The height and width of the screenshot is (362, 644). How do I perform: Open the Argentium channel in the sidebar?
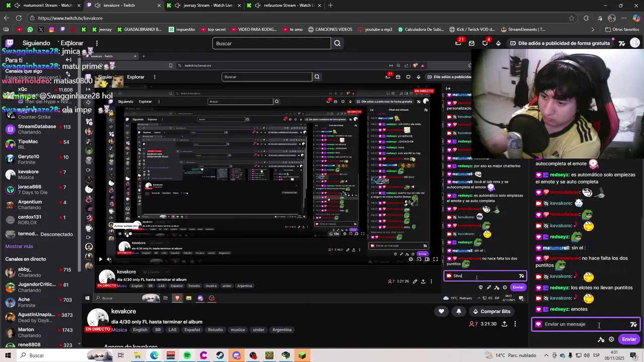40,205
